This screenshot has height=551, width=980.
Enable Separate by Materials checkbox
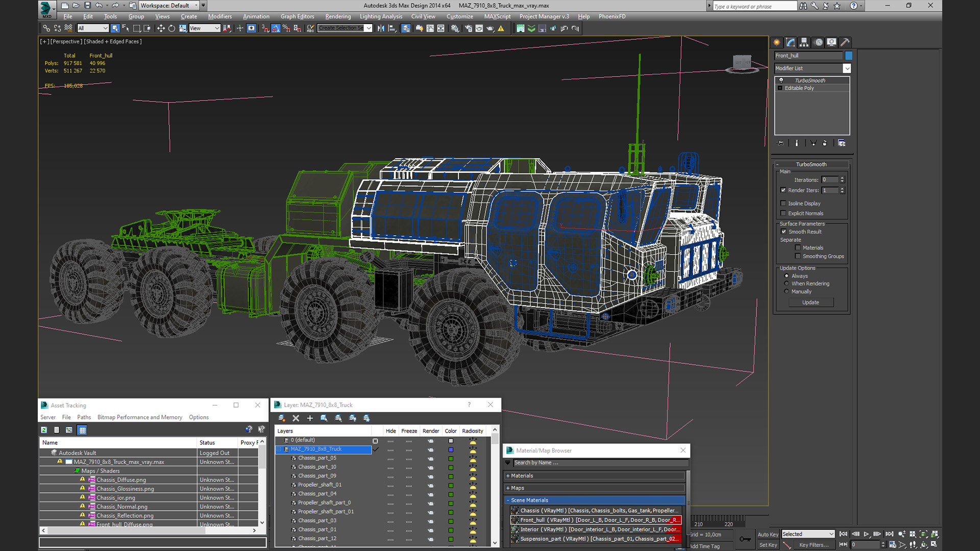pyautogui.click(x=798, y=248)
